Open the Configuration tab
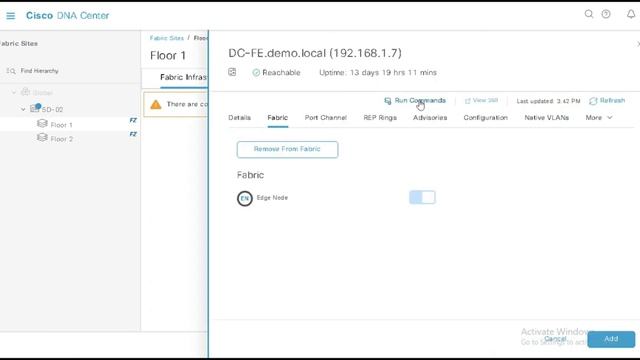The image size is (640, 360). click(485, 118)
